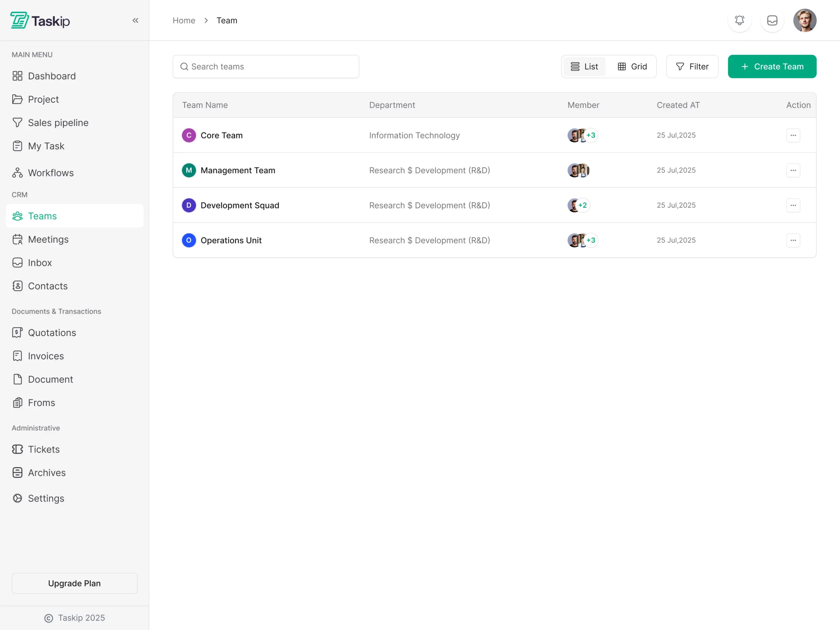Click the inbox tray icon in header
Viewport: 840px width, 630px height.
(772, 20)
